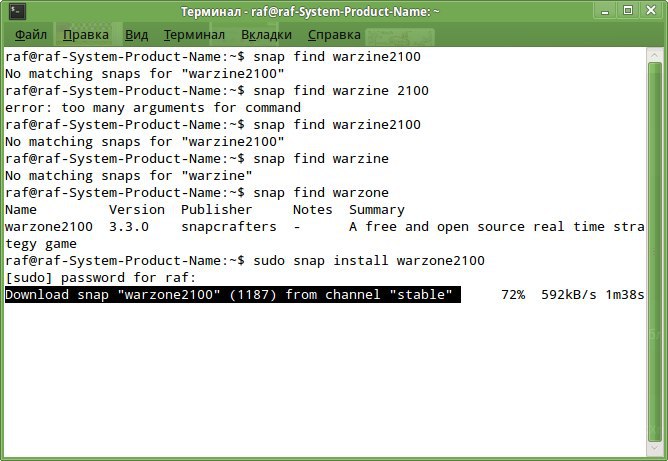This screenshot has height=461, width=668.
Task: Open the Терминал menu
Action: tap(194, 35)
